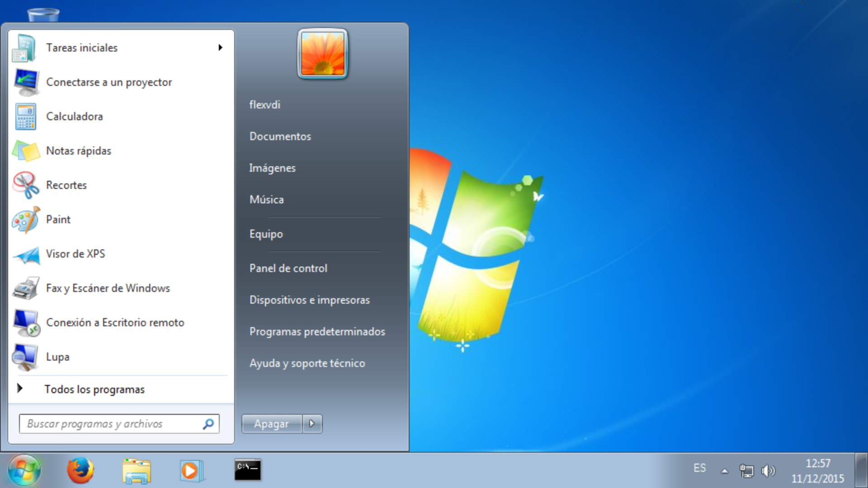Click the clock showing 12:57
The width and height of the screenshot is (868, 488).
pos(818,464)
